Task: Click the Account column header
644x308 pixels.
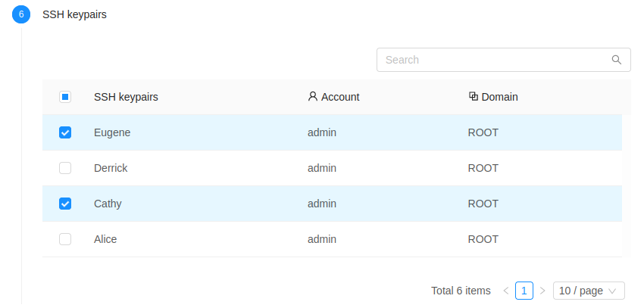Action: coord(340,97)
